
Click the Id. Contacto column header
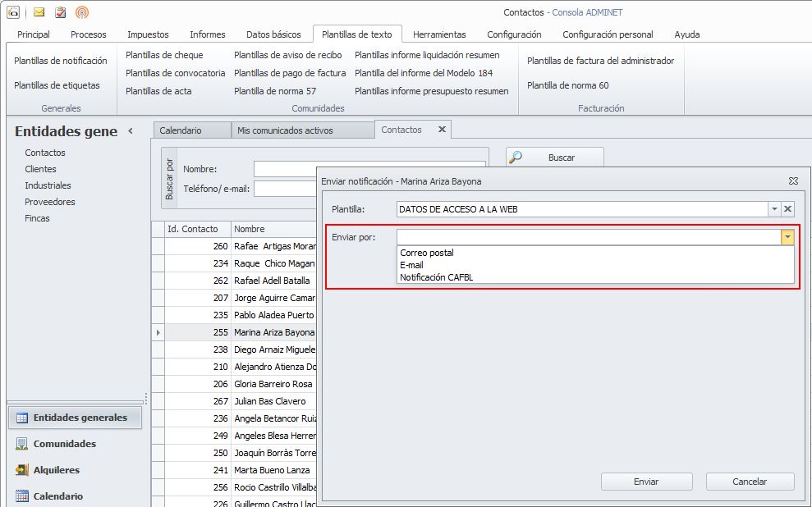point(198,229)
